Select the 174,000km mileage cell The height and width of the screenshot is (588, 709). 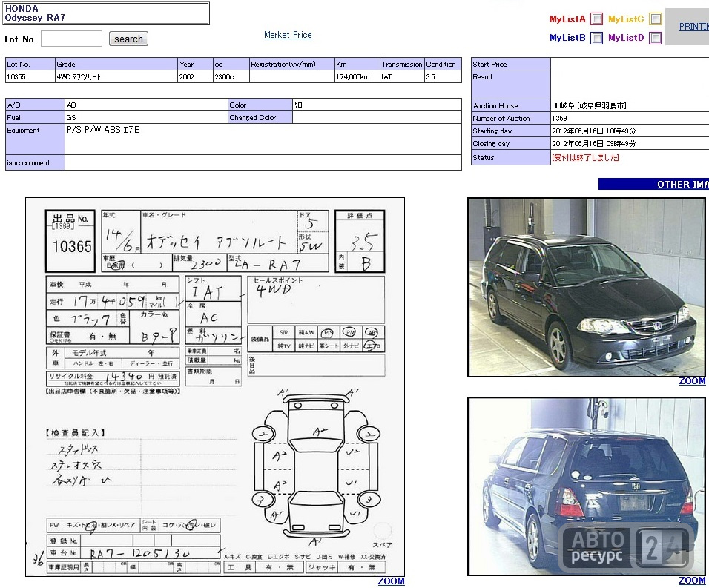coord(357,77)
